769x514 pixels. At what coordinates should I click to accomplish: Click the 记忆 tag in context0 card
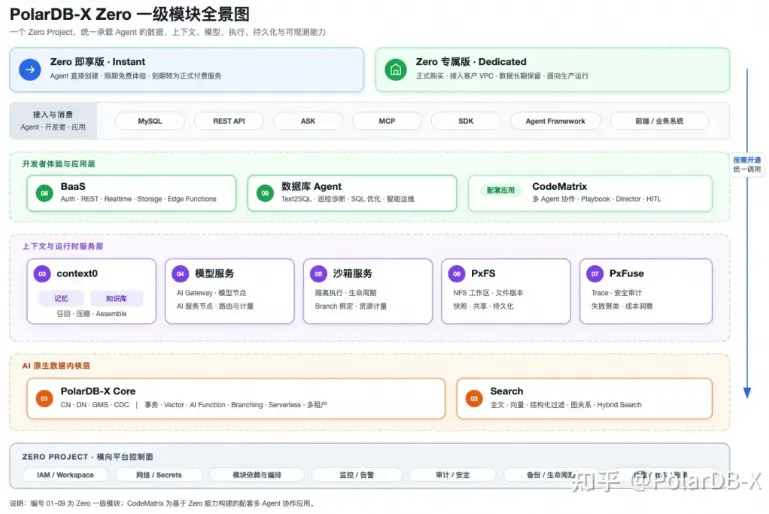(61, 298)
